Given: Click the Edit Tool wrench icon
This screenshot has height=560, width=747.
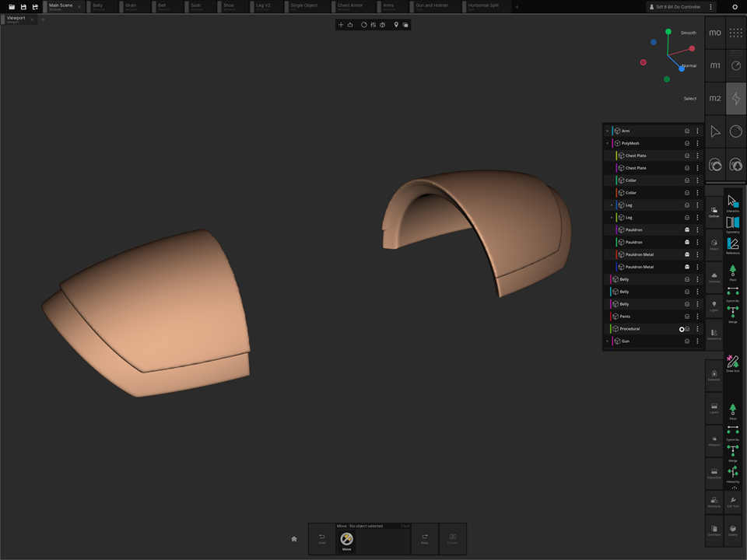Looking at the screenshot, I should pyautogui.click(x=732, y=500).
